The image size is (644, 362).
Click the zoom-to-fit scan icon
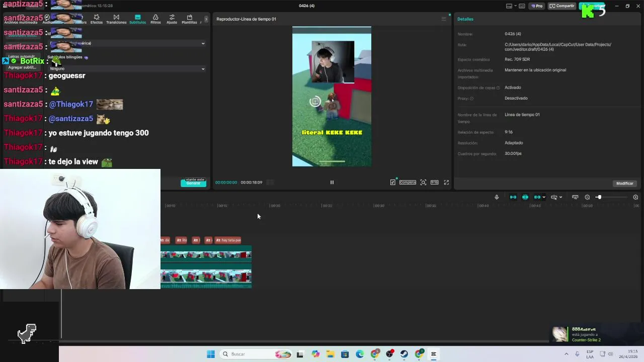[x=423, y=183]
